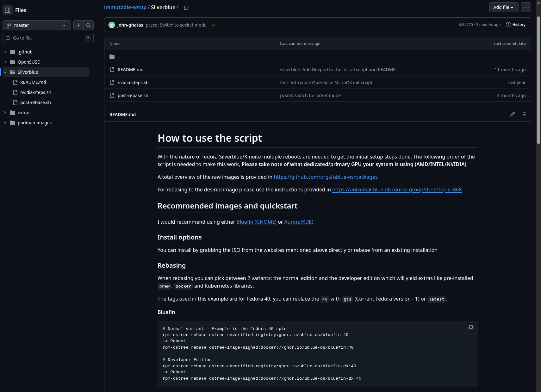Click the immutable-setup breadcrumb link
Image resolution: width=541 pixels, height=392 pixels.
[x=125, y=7]
